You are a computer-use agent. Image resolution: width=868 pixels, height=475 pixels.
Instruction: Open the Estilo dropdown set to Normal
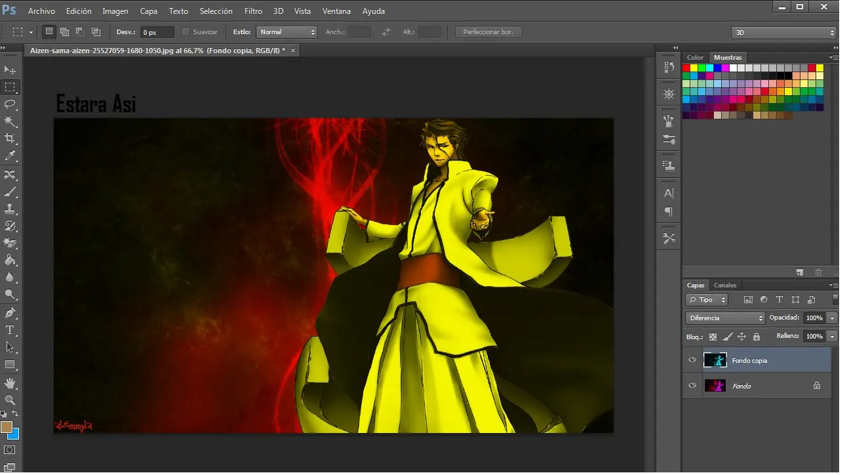(x=286, y=31)
